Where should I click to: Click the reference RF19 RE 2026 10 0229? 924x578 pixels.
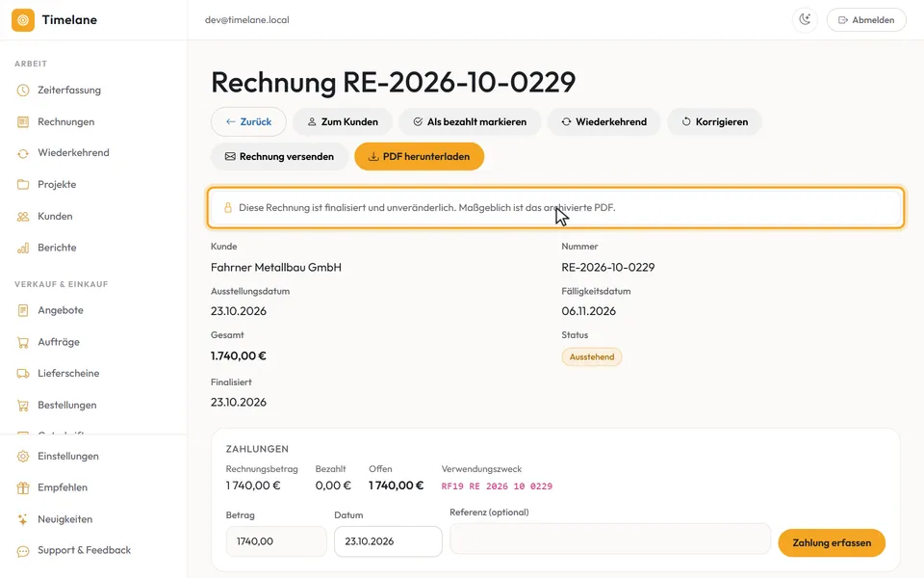pos(497,486)
